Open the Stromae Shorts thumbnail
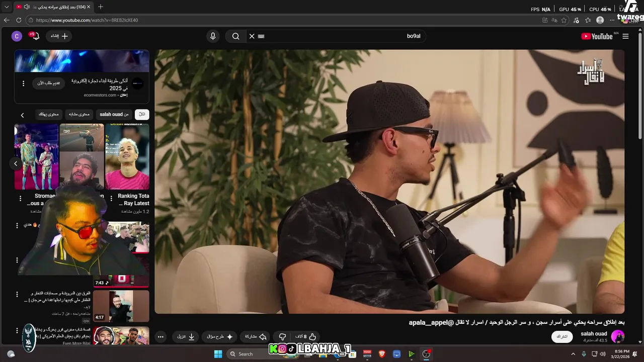The height and width of the screenshot is (362, 644). pyautogui.click(x=36, y=157)
